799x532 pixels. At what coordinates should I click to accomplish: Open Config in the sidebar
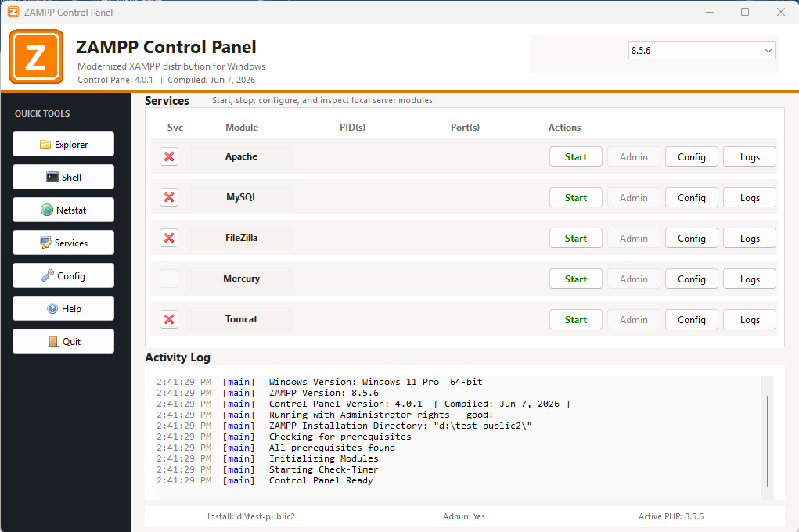point(63,275)
